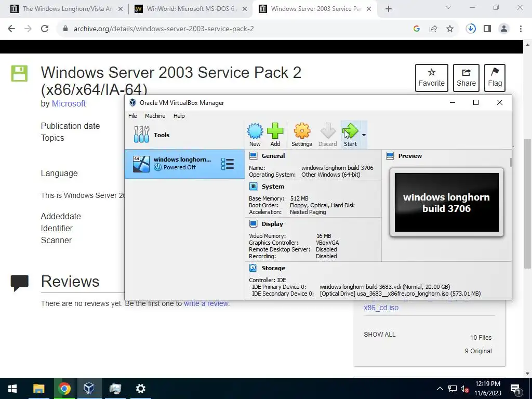Click the Preview section header

[410, 156]
